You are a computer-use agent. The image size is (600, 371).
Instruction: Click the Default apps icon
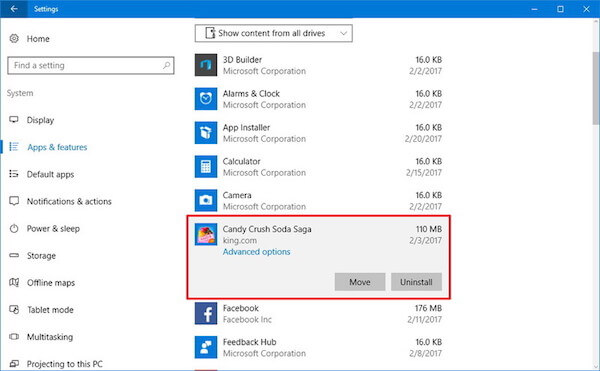coord(14,174)
